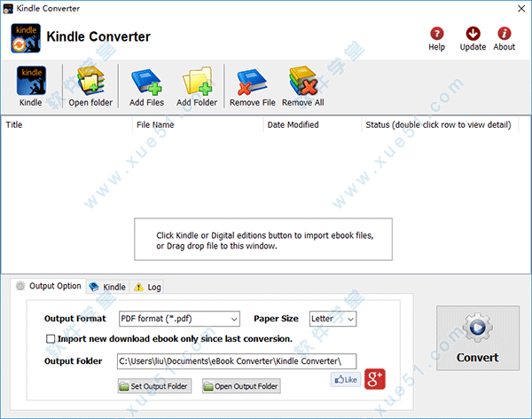Click the Status column header

click(x=438, y=124)
